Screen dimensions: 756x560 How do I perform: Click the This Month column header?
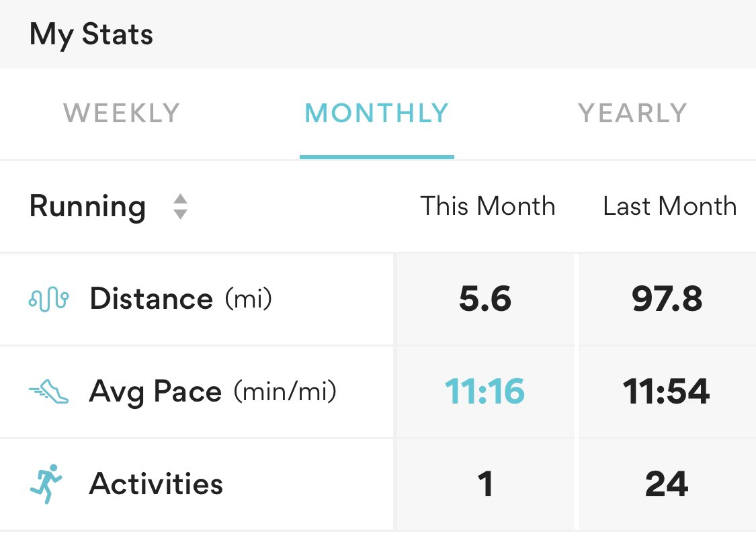click(487, 206)
